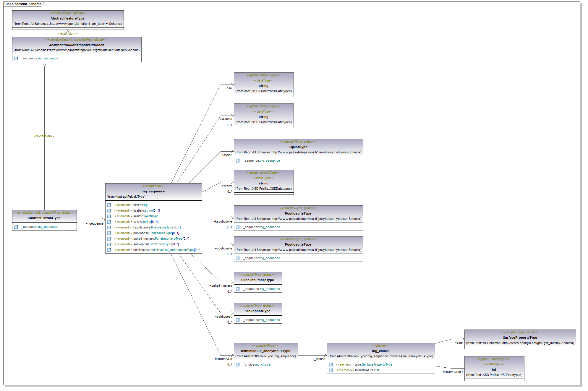
Task: Click _sequence icon in SahkopostiType class
Action: (x=238, y=320)
